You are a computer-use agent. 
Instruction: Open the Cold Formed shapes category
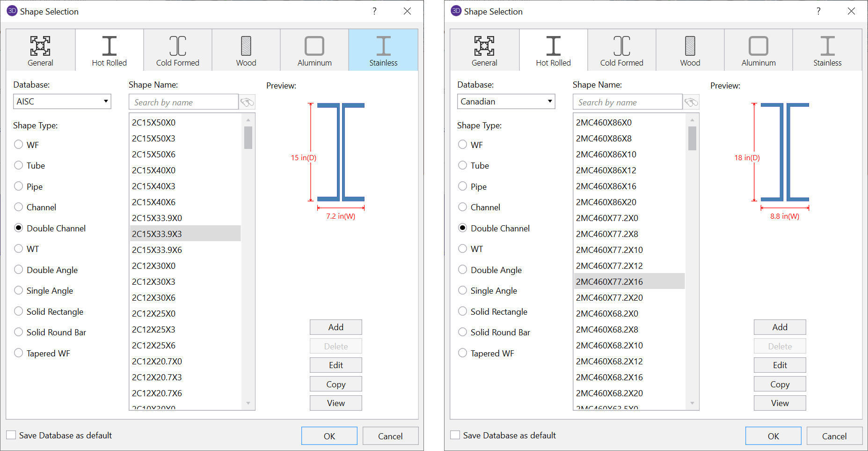[177, 49]
